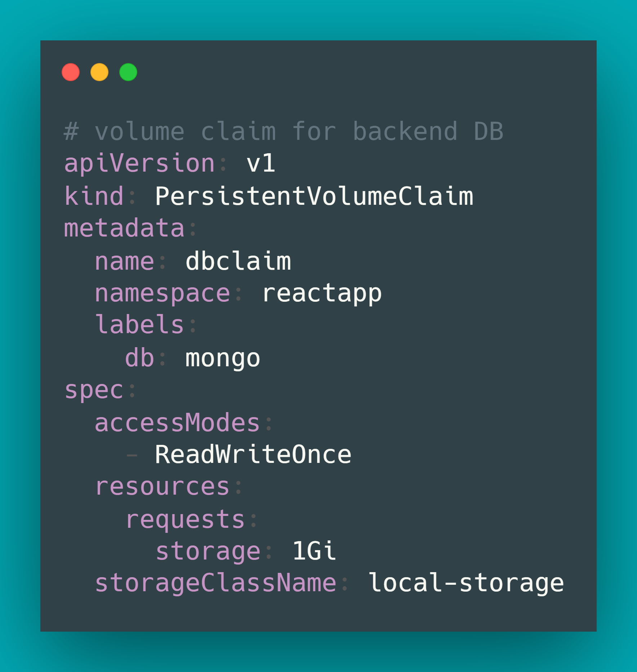The width and height of the screenshot is (637, 672).
Task: Click the green maximize window dot
Action: pyautogui.click(x=128, y=72)
